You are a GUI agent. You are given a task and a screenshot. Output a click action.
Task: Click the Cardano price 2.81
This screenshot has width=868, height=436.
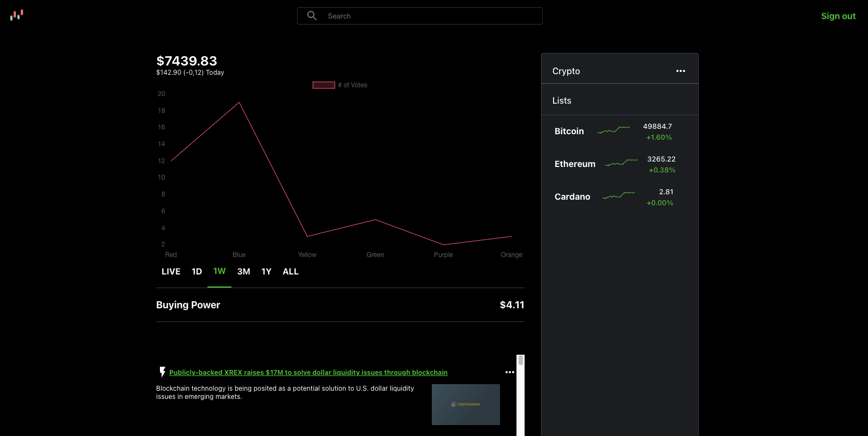coord(666,192)
